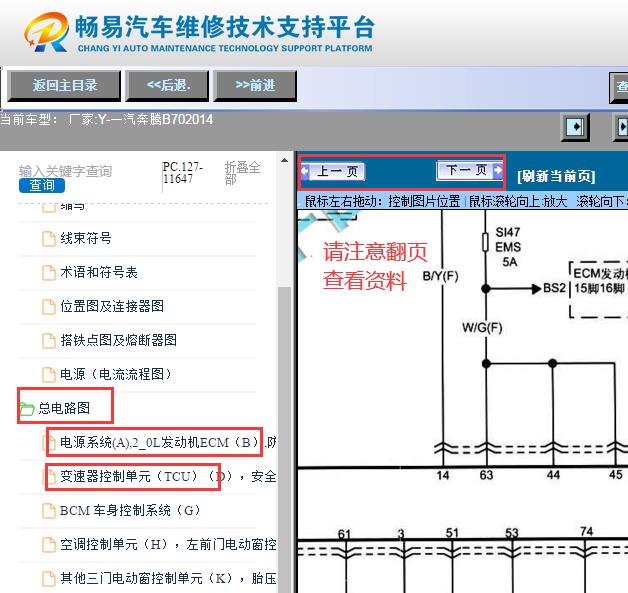Click the ECM发动机 box in diagram
The image size is (628, 593).
click(598, 289)
